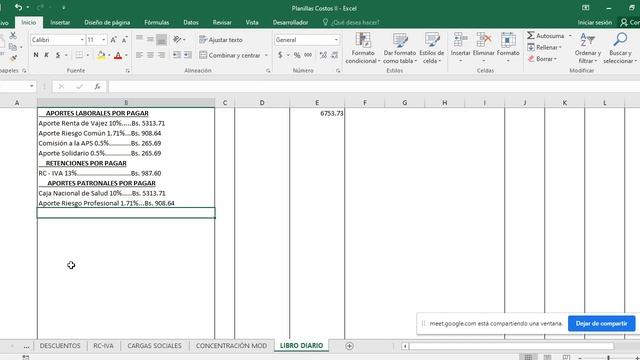The height and width of the screenshot is (360, 640).
Task: Click into the formula bar input
Action: [x=374, y=86]
